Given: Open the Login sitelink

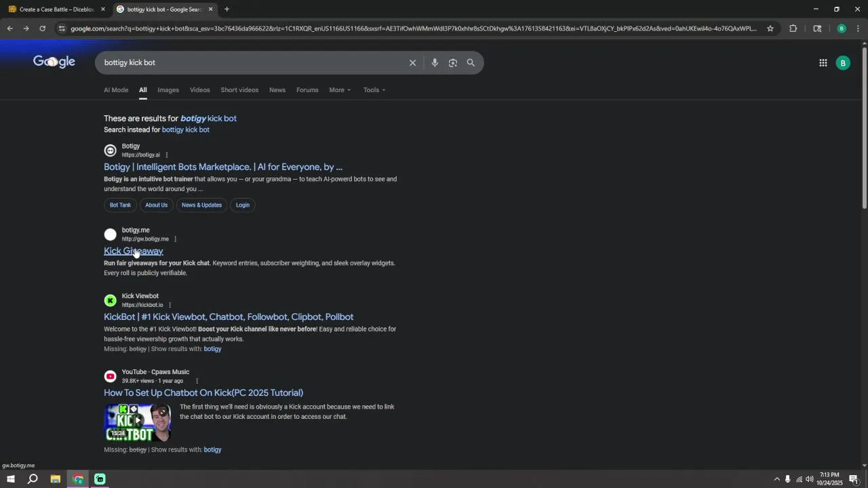Looking at the screenshot, I should coord(243,205).
